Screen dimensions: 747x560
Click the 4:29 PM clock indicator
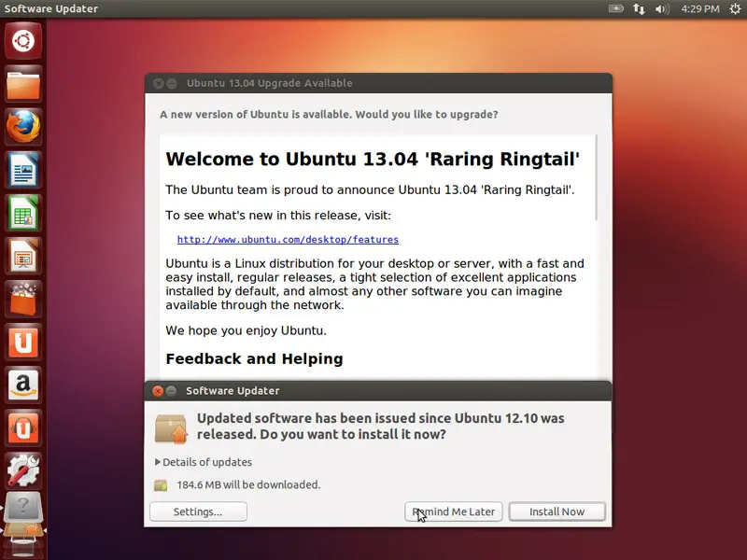point(699,9)
